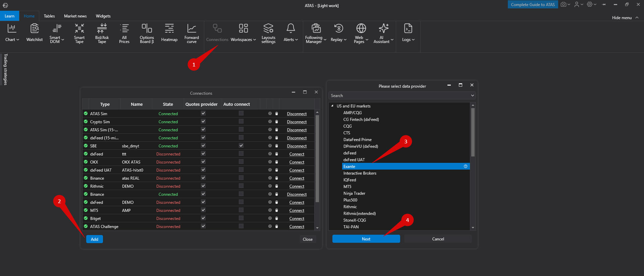Image resolution: width=644 pixels, height=276 pixels.
Task: Click Next in the data provider dialog
Action: (x=366, y=239)
